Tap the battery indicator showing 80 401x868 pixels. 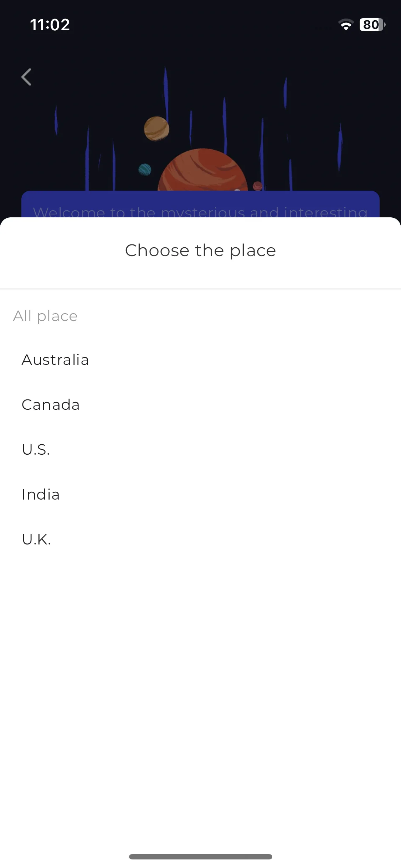tap(372, 25)
